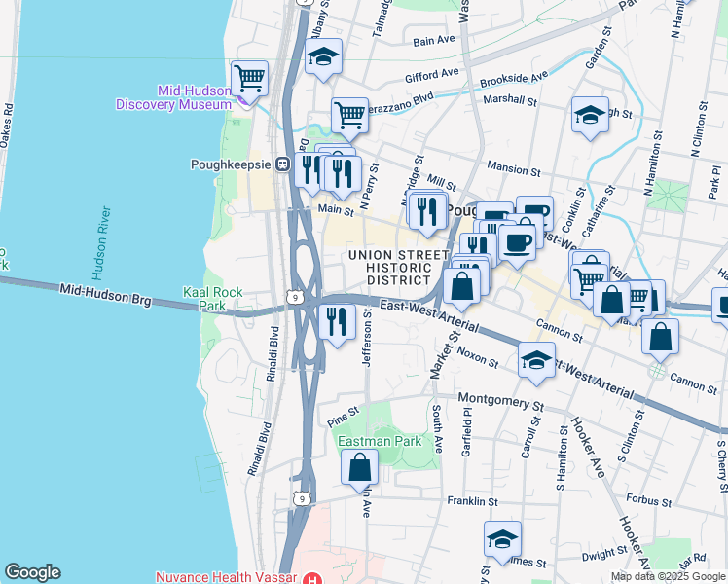
Task: Click the shopping cart marker beside Mid-Hudson Discovery Museum
Action: pyautogui.click(x=250, y=79)
